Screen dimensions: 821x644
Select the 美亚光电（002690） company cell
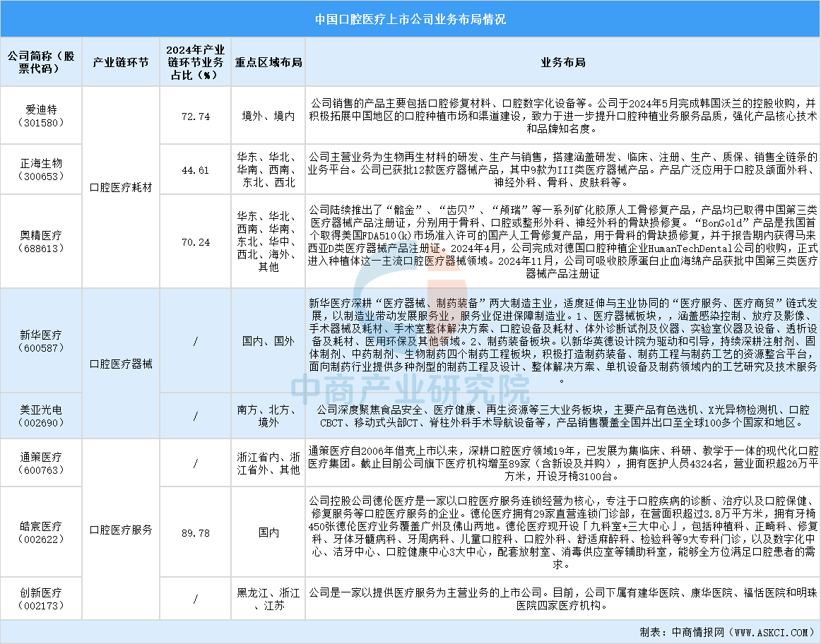[41, 416]
